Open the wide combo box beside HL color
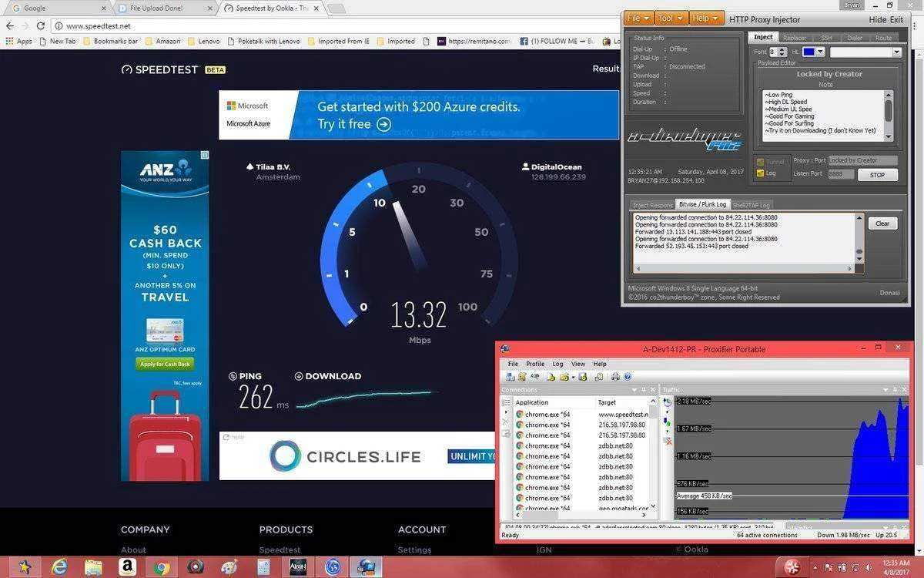Screen dimensions: 924x578 point(866,52)
